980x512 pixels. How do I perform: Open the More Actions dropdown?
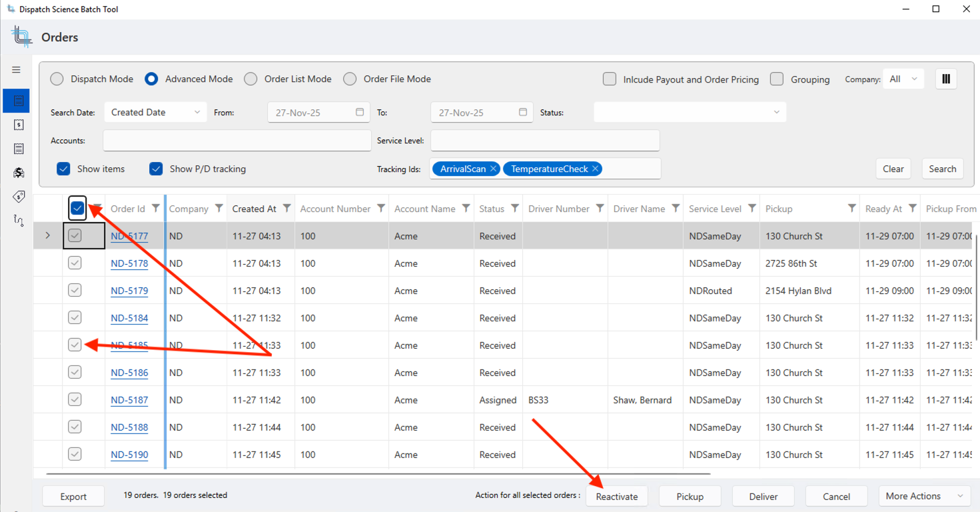click(x=923, y=496)
